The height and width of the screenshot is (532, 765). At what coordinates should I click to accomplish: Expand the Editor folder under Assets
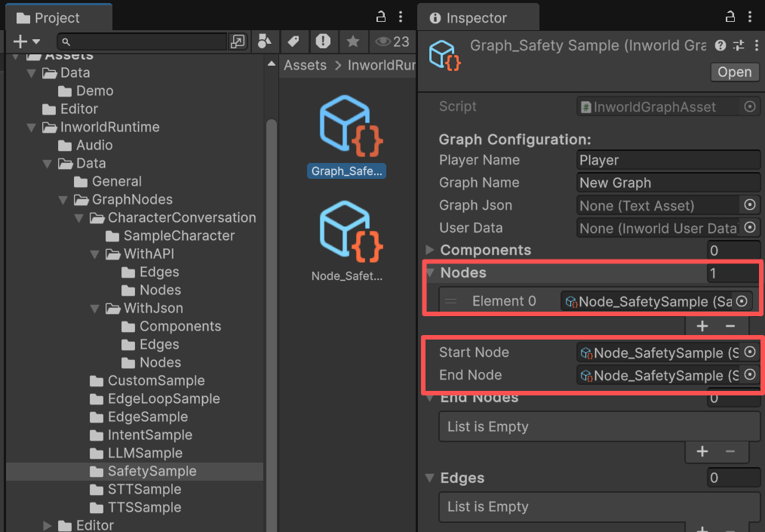click(48, 525)
